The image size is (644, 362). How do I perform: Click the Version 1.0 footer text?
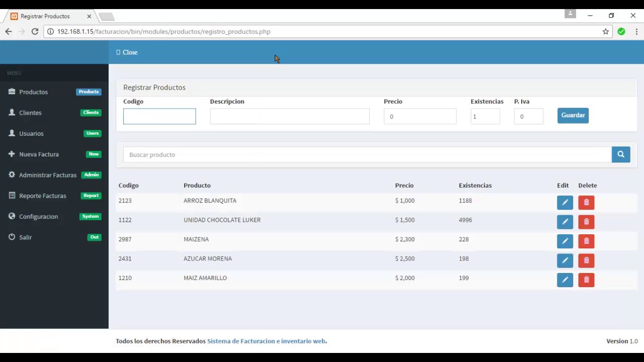[x=622, y=341]
